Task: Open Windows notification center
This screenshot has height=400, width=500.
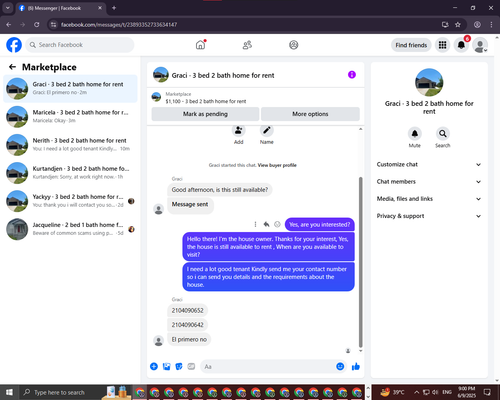Action: [x=487, y=392]
